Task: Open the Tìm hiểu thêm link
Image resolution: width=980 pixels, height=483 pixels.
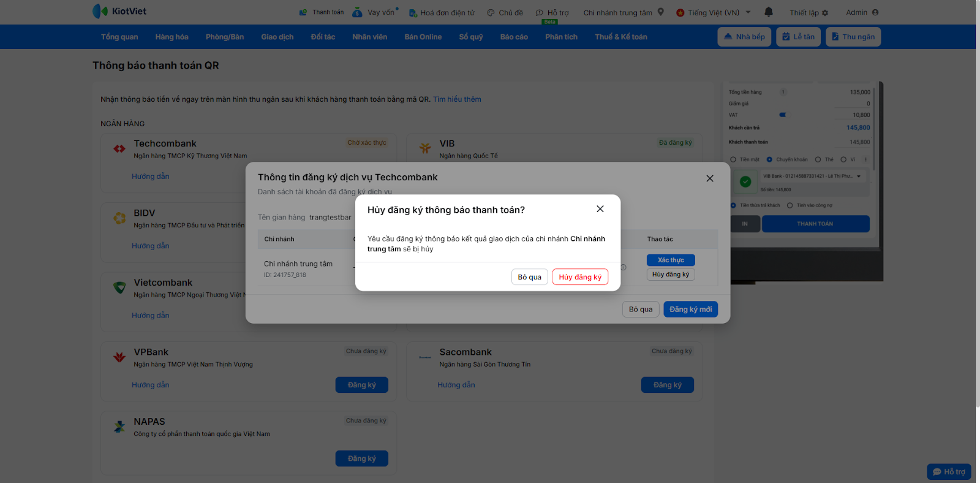Action: tap(457, 99)
